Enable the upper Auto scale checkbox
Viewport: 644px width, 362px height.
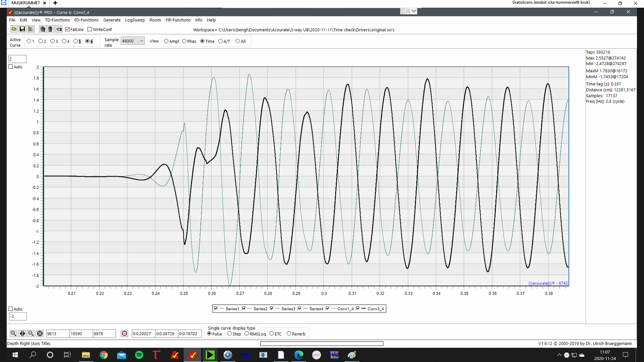click(x=11, y=67)
